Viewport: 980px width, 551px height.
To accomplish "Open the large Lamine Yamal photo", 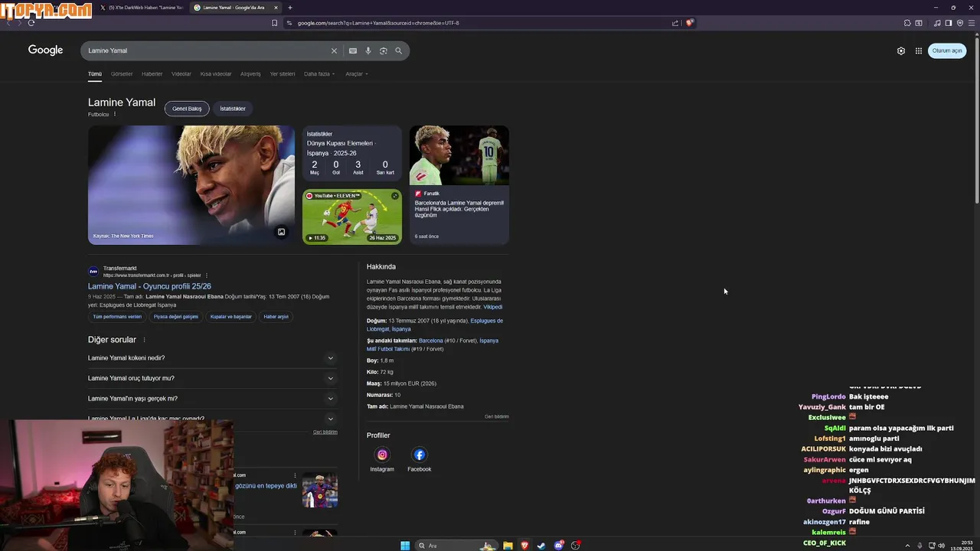I will pos(191,185).
